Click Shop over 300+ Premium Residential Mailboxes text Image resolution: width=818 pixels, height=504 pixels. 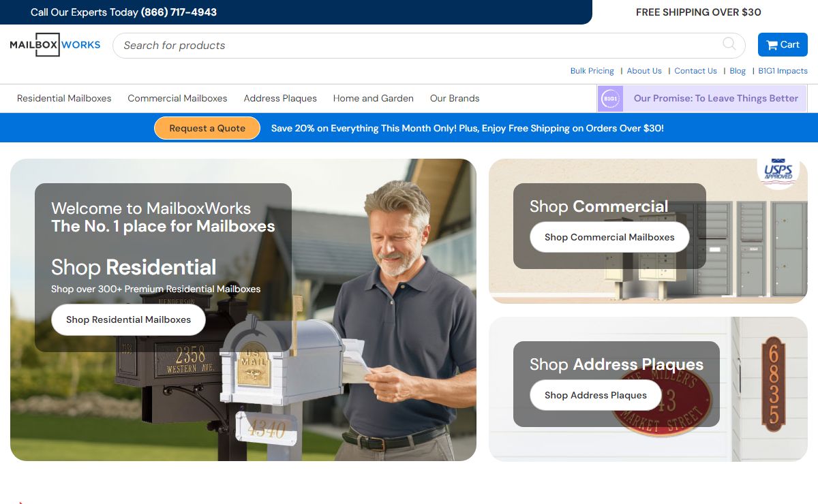pyautogui.click(x=155, y=289)
